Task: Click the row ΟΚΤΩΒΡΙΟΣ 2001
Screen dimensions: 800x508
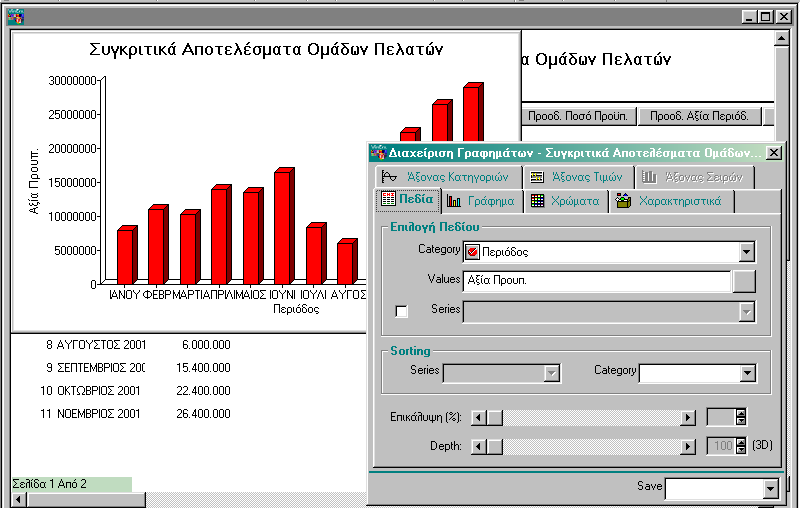Action: pyautogui.click(x=98, y=391)
